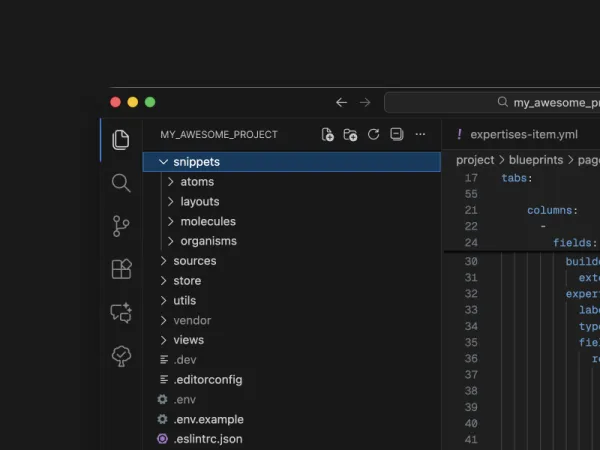Collapse the snippets folder chevron
This screenshot has height=450, width=600.
[163, 162]
